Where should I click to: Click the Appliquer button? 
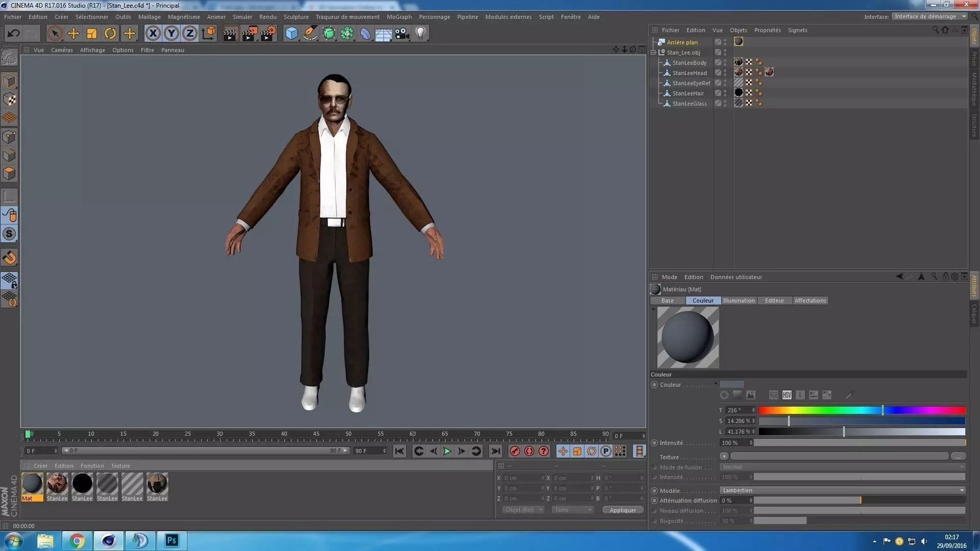pos(623,510)
